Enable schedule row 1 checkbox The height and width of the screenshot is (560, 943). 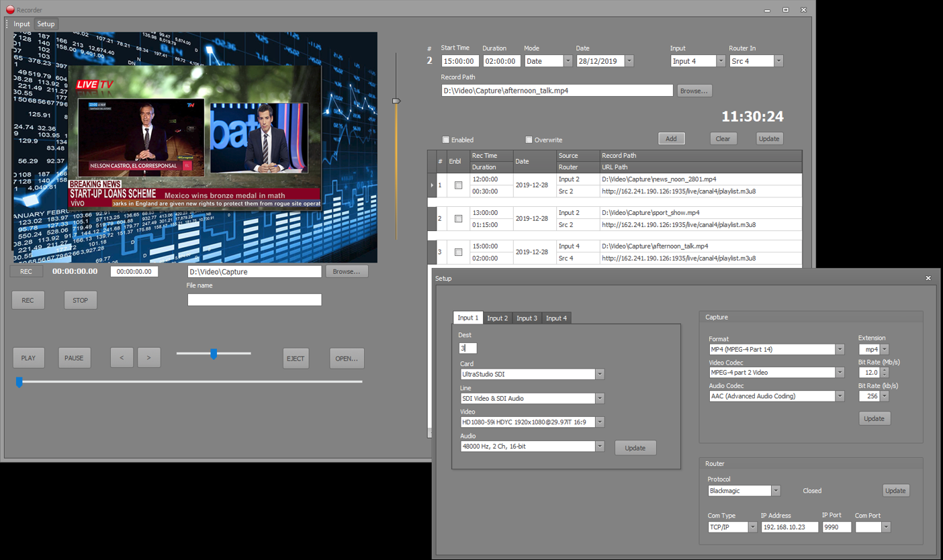[x=458, y=185]
